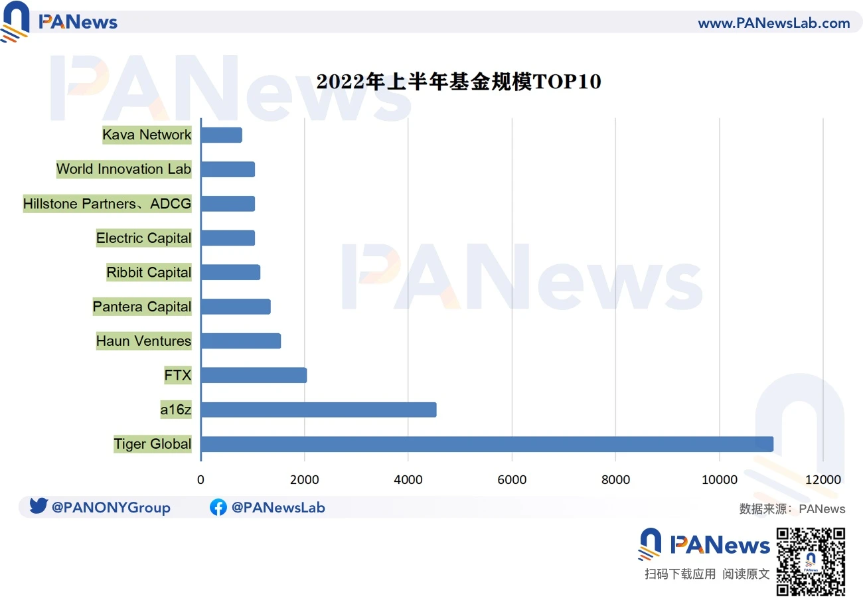The image size is (863, 616).
Task: Click the Tiger Global label
Action: click(152, 444)
